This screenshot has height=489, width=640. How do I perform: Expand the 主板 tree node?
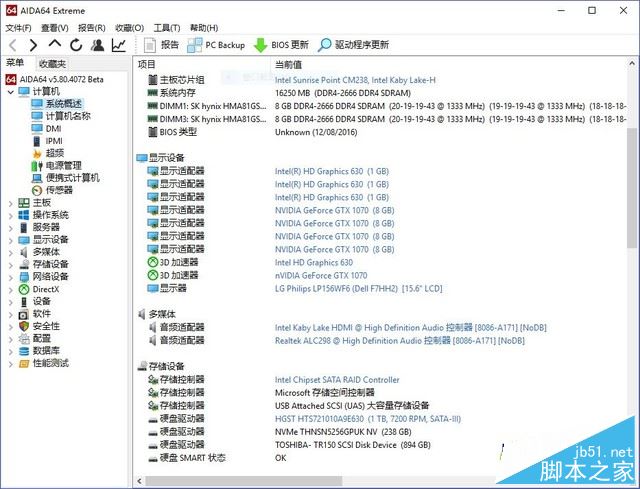[11, 203]
